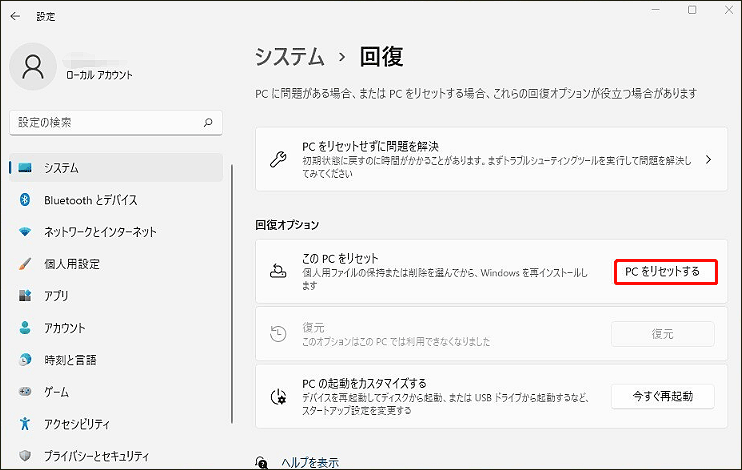Click the アプリ icon in sidebar
742x470 pixels.
click(25, 295)
